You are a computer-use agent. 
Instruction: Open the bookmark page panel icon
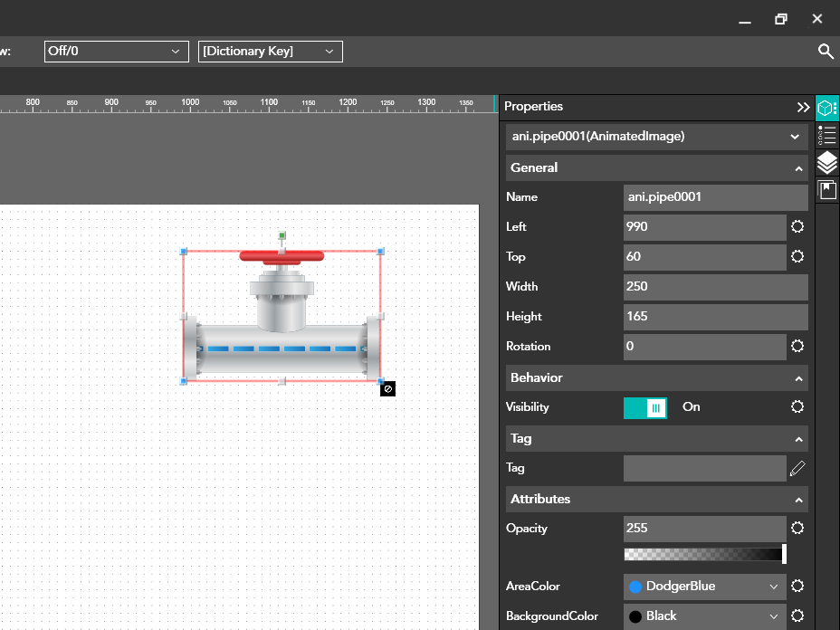(826, 190)
